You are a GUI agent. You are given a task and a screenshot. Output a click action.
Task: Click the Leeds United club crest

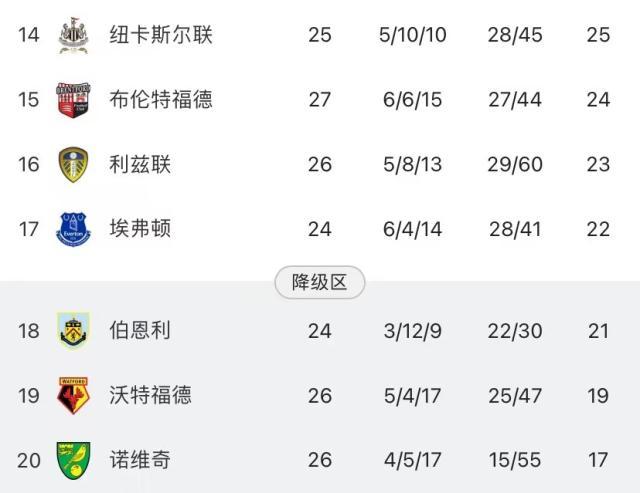[x=75, y=164]
